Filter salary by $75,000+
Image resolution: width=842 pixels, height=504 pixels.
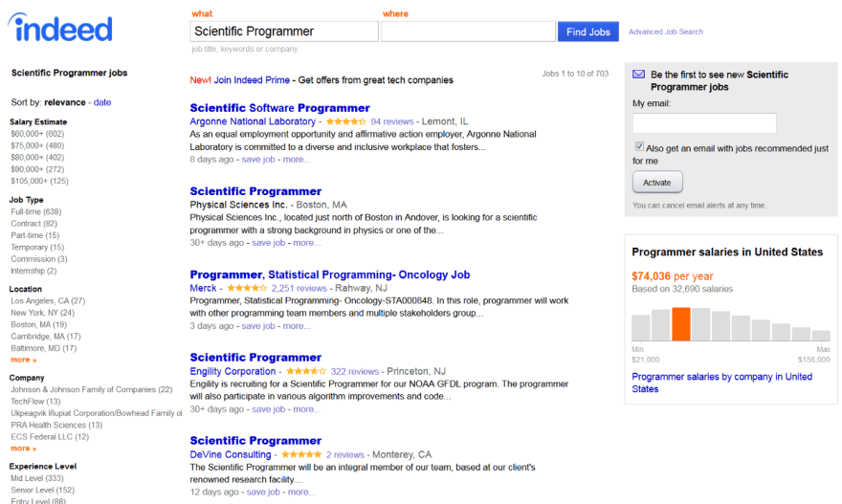point(37,145)
